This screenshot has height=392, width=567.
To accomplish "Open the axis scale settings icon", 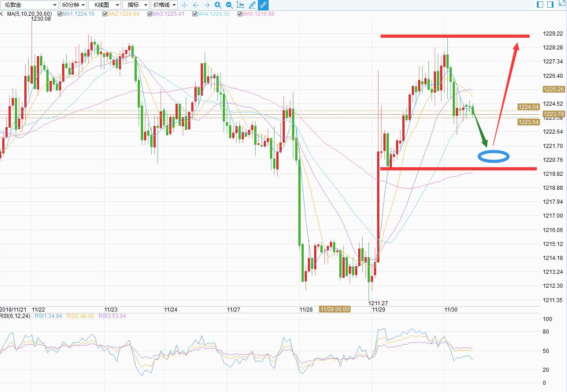I will coord(240,5).
